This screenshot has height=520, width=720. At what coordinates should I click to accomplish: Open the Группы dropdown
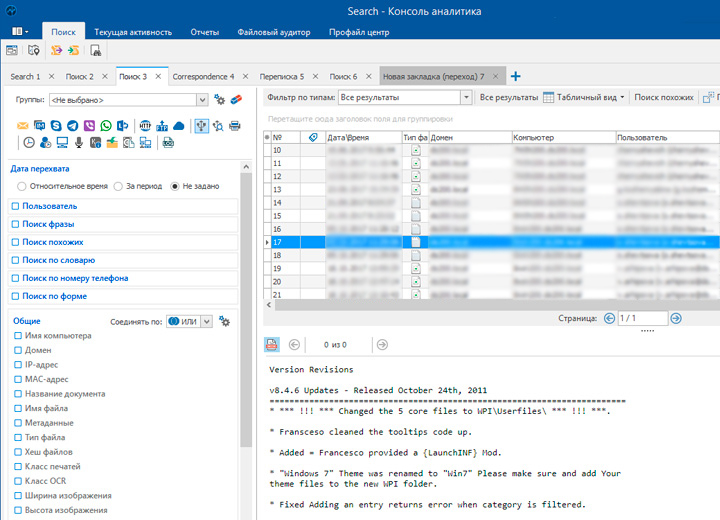(202, 100)
